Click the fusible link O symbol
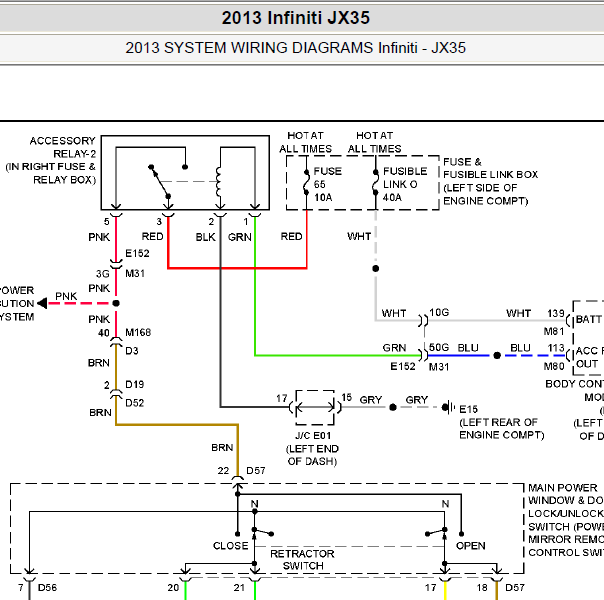The image size is (604, 600). 376,182
